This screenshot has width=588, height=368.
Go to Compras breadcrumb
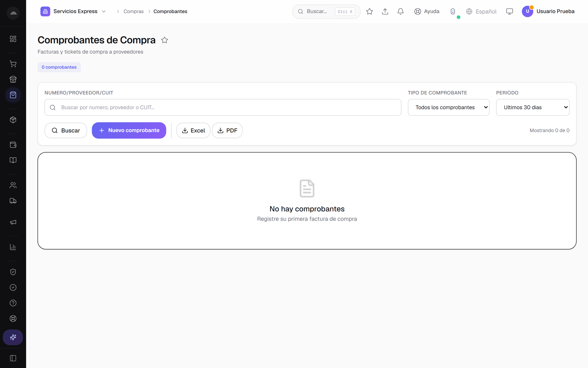point(133,11)
